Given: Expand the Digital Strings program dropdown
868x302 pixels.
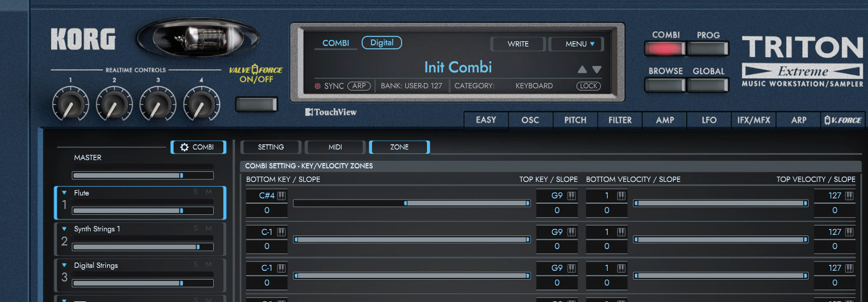Looking at the screenshot, I should coord(65,266).
